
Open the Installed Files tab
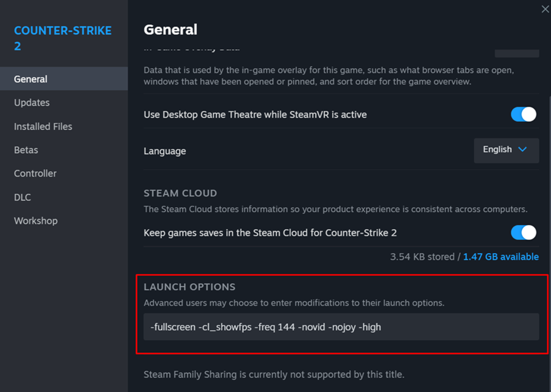pos(43,126)
